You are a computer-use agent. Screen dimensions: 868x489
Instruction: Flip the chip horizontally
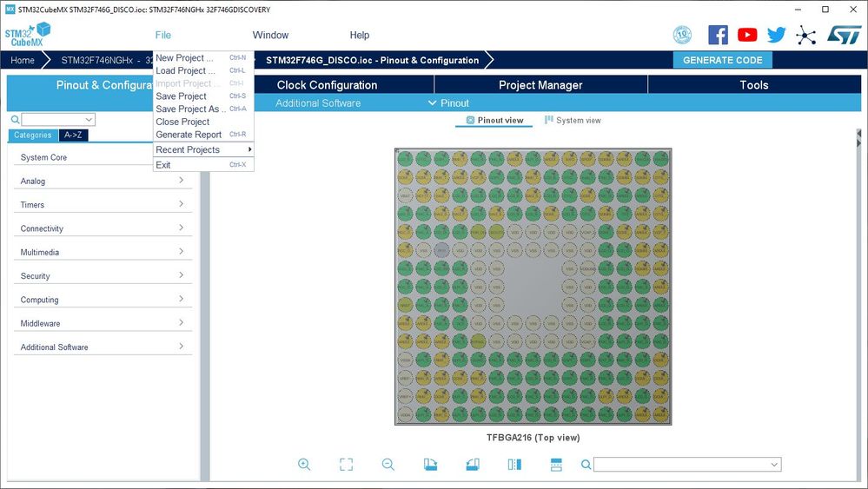(x=514, y=464)
